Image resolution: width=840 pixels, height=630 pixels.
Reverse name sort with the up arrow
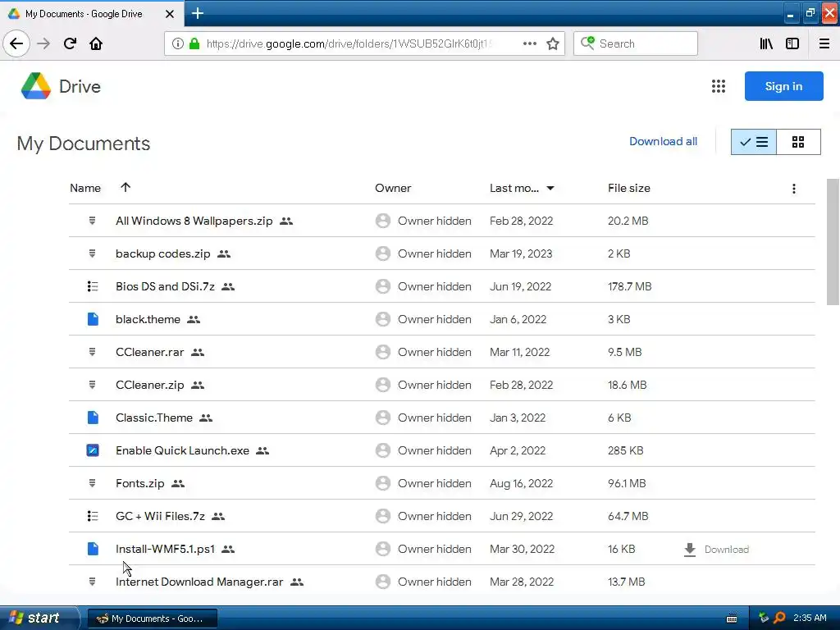[126, 188]
